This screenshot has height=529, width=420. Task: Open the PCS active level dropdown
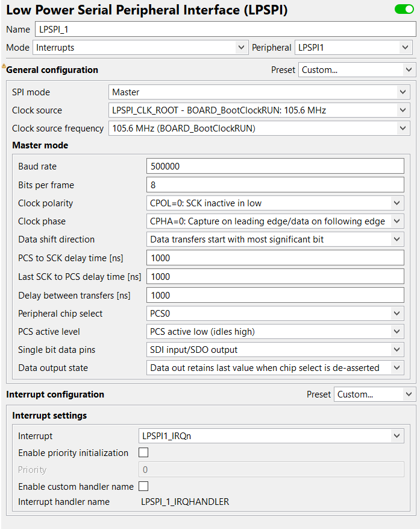(275, 332)
